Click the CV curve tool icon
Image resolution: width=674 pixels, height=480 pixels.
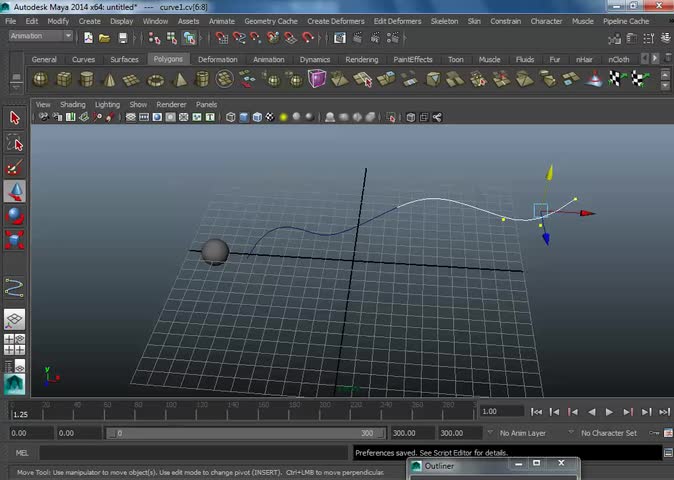coord(14,289)
